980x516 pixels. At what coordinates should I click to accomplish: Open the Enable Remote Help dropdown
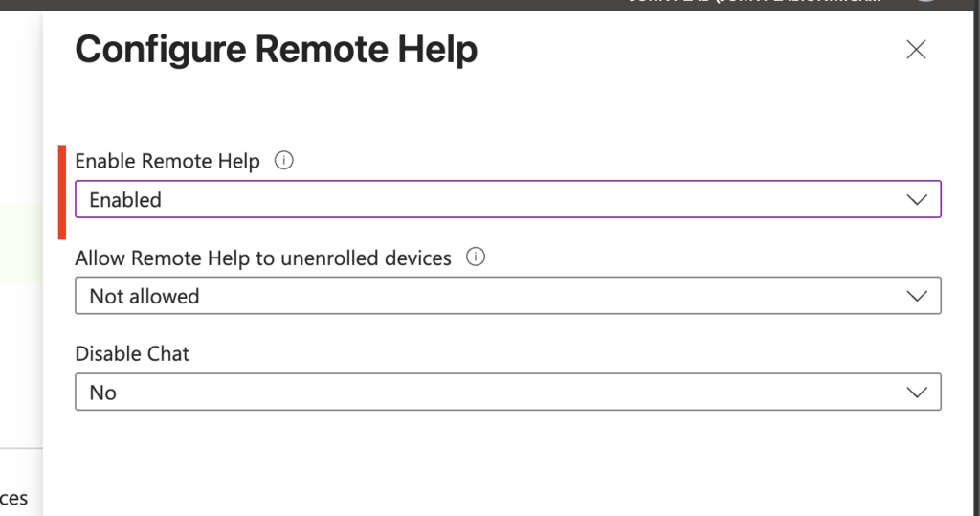tap(508, 199)
